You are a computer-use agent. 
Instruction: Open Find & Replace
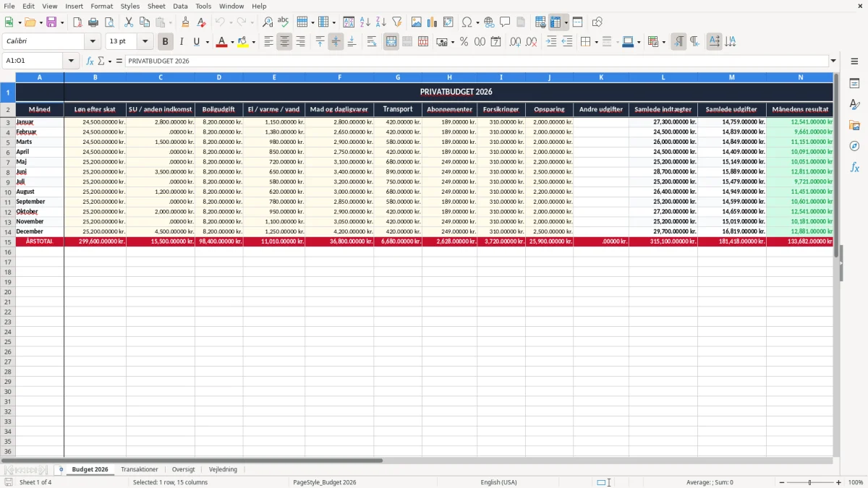[x=267, y=22]
